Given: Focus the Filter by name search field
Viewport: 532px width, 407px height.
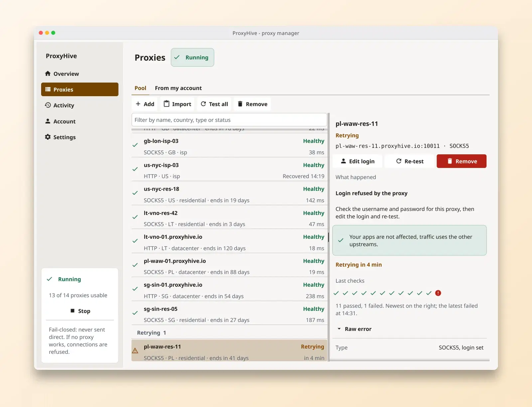Looking at the screenshot, I should click(229, 120).
